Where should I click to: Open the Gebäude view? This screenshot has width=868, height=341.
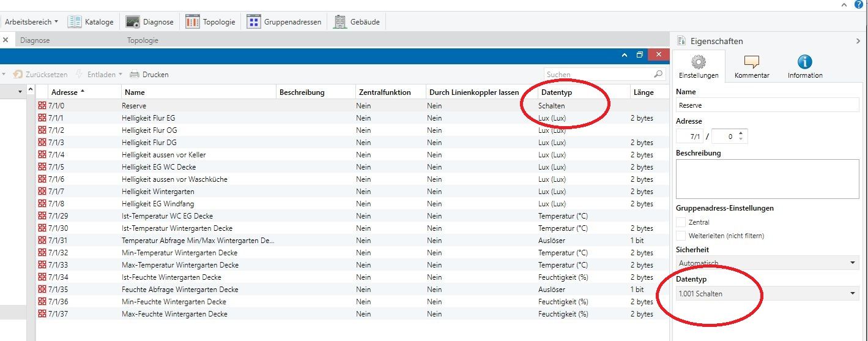tap(357, 21)
